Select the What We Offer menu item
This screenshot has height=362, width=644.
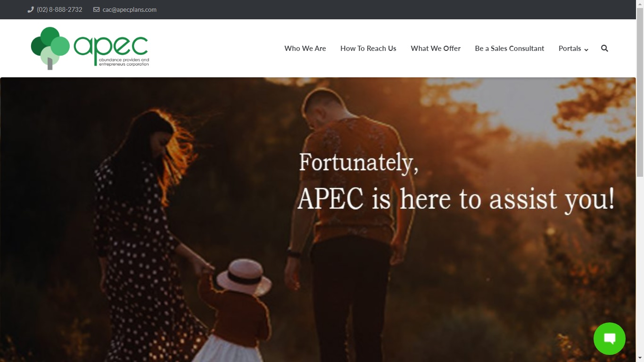[436, 48]
